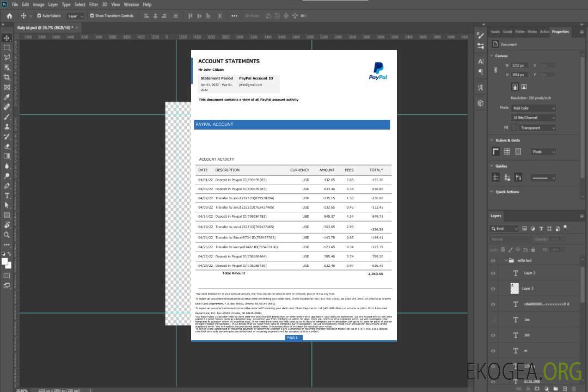Click the canvas width input field
Viewport: 588px width, 392px height.
pos(519,65)
